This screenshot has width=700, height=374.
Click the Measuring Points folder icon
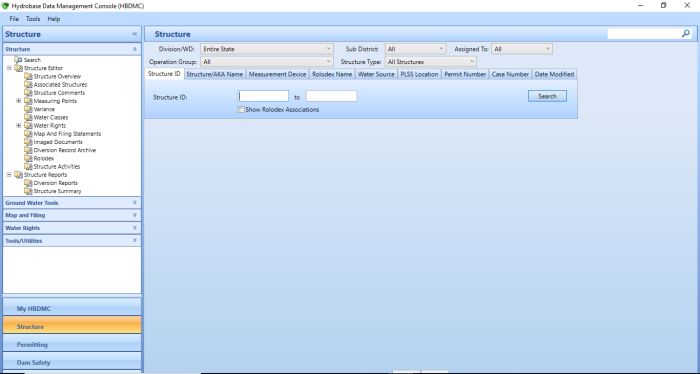click(28, 101)
